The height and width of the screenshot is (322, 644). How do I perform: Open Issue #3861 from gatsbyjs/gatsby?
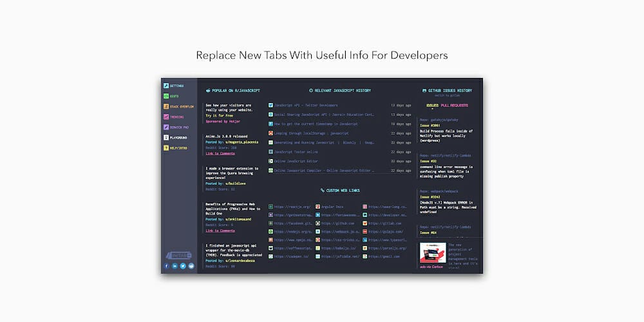pos(430,126)
